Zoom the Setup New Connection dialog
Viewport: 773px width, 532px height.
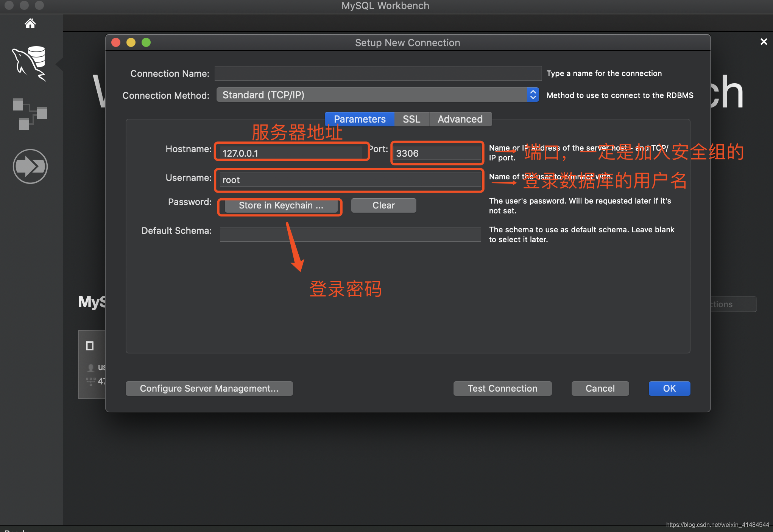coord(146,42)
